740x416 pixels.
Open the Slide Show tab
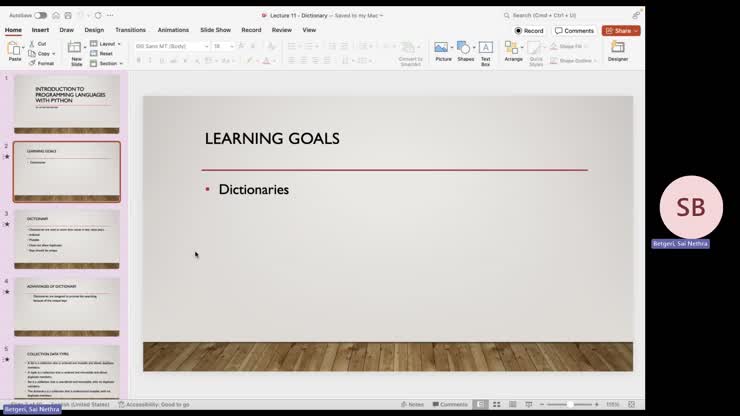click(215, 30)
